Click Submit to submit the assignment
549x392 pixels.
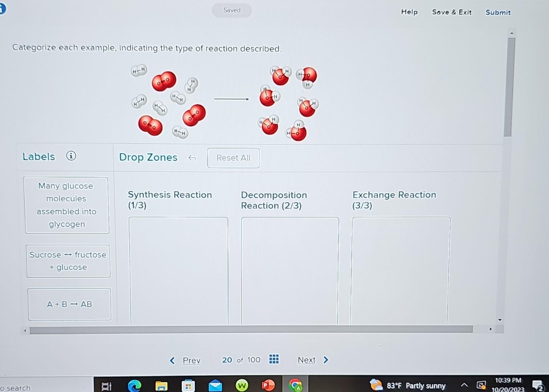[498, 12]
